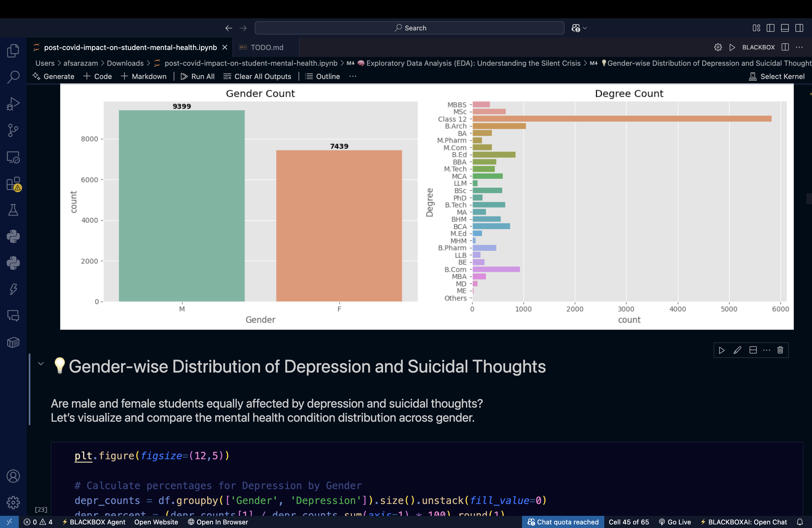Open the Extensions view with warning badge
Viewport: 812px width, 528px height.
click(13, 184)
